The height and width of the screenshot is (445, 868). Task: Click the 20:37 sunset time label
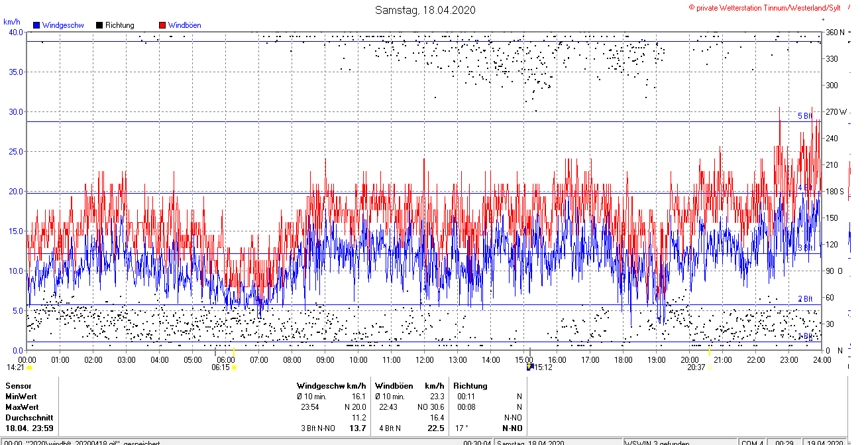(696, 367)
